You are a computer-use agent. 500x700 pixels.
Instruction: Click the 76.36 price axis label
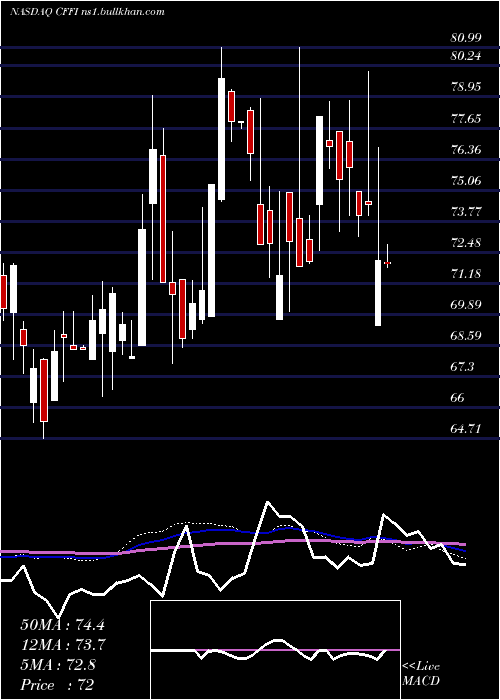(x=466, y=150)
